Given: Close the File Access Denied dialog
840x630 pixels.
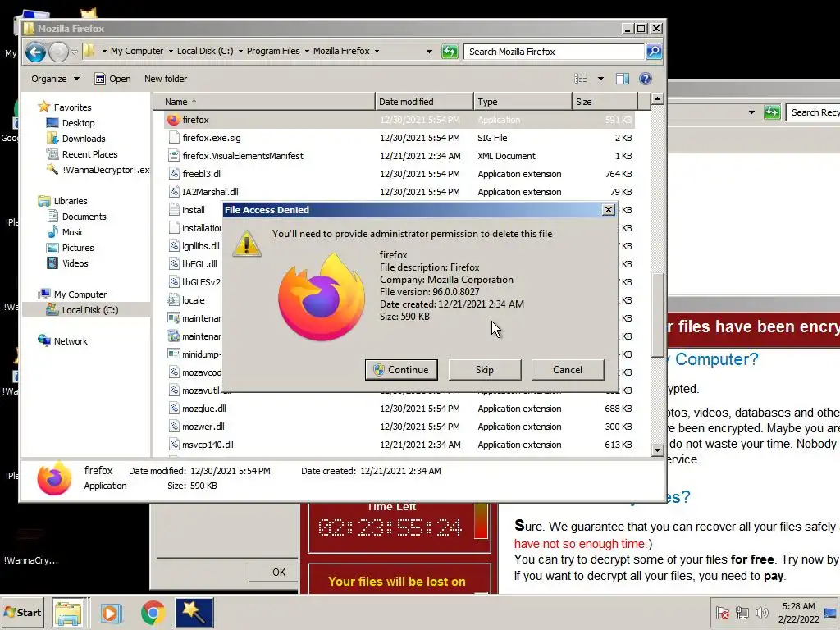Looking at the screenshot, I should pyautogui.click(x=608, y=209).
